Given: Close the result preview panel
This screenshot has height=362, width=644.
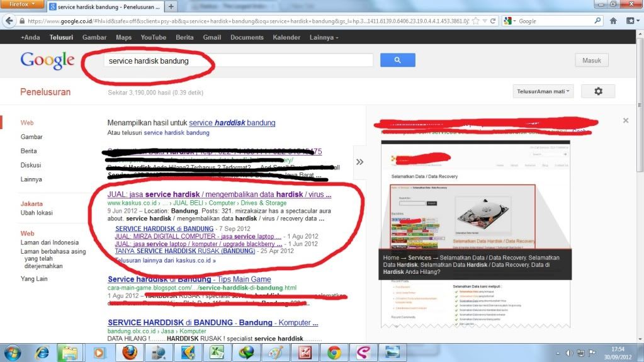Looking at the screenshot, I should tap(626, 120).
